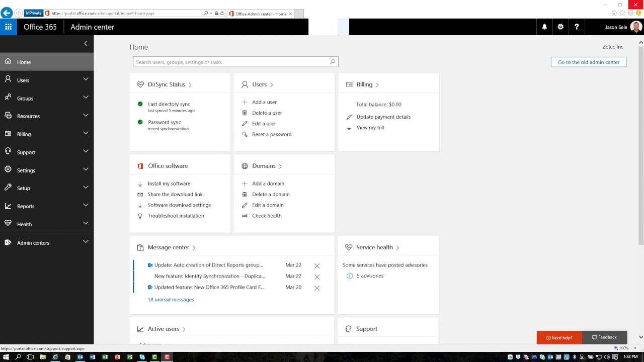Click the Need help? button

coord(559,337)
